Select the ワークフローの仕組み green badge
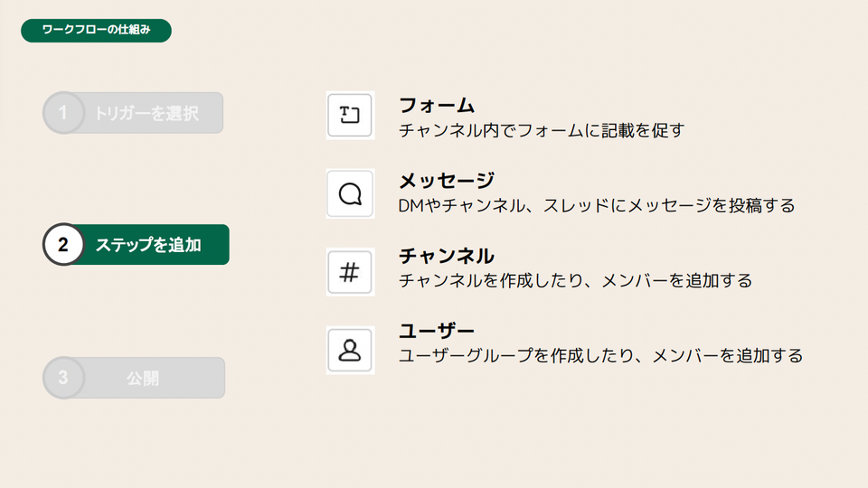 tap(97, 31)
